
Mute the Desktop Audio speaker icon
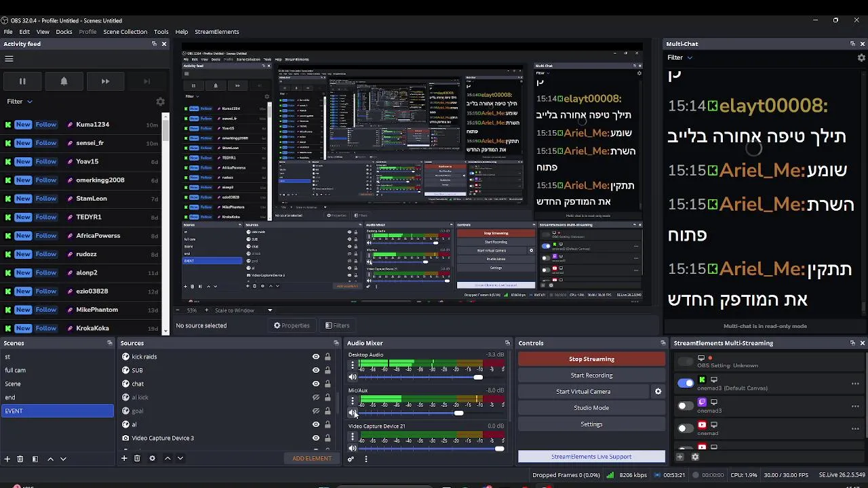pos(353,377)
